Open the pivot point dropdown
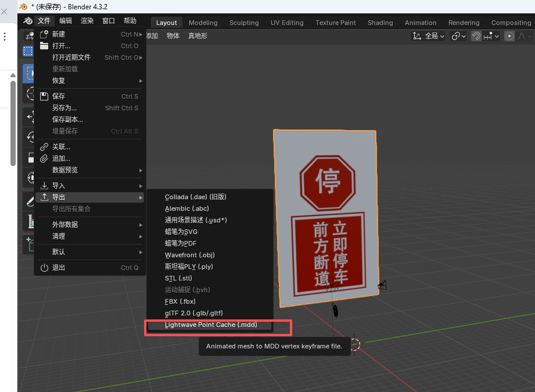The width and height of the screenshot is (535, 392). (458, 36)
